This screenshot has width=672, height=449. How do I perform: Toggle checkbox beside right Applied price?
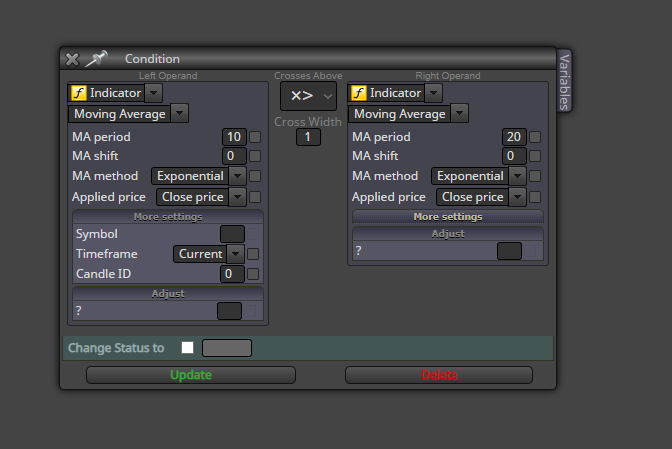click(x=535, y=197)
